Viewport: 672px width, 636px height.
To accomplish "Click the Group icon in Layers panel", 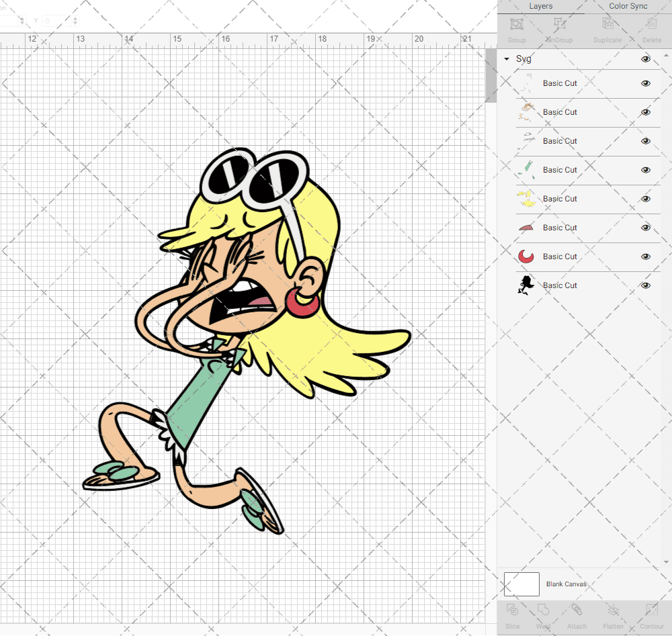I will (516, 24).
